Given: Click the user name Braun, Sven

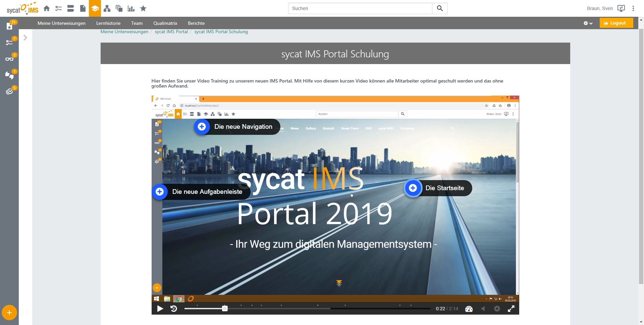Looking at the screenshot, I should point(600,8).
